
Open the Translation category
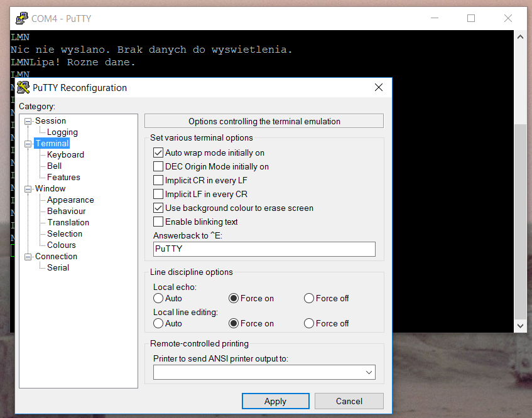coord(68,222)
